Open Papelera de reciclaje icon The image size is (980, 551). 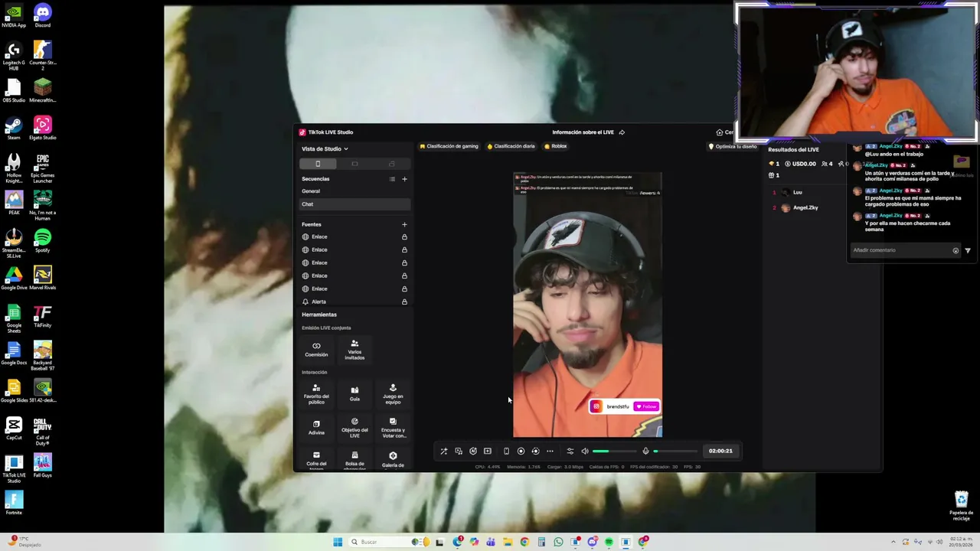point(962,505)
